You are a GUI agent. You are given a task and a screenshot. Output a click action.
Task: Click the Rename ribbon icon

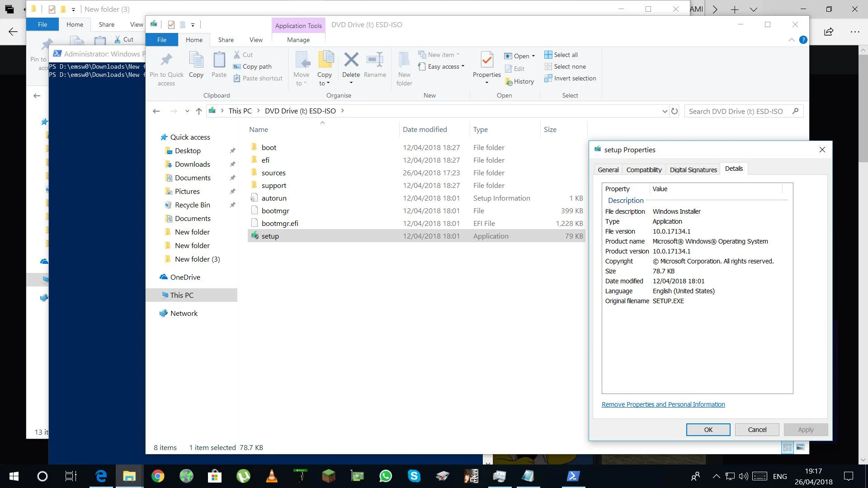click(x=375, y=59)
